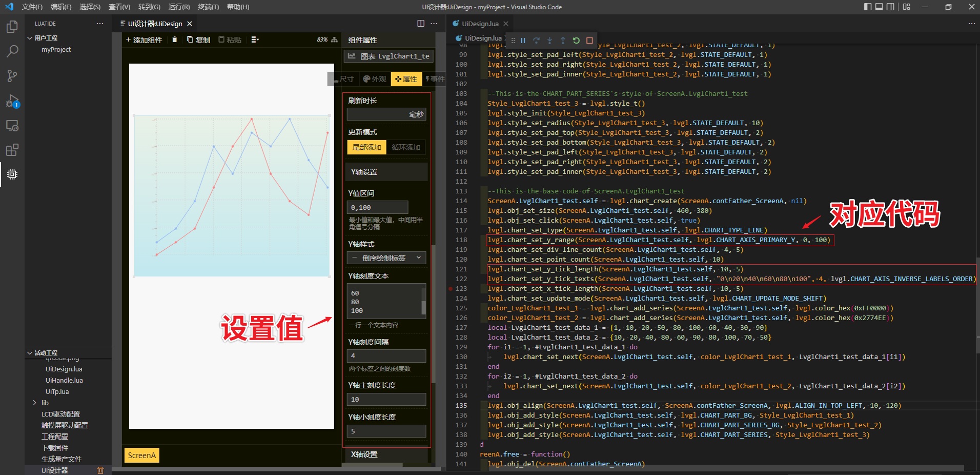Restart the debug session with the green arrow
Screen dimensions: 980x475
[x=576, y=41]
